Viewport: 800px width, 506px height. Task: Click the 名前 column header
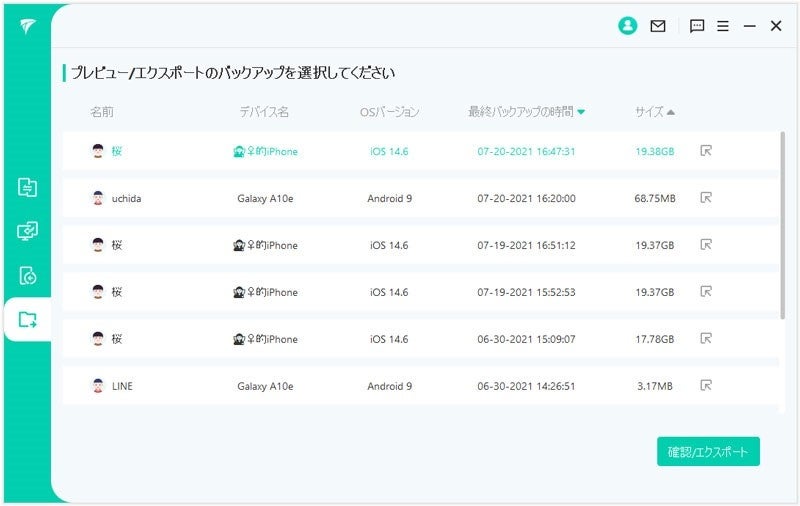pos(102,112)
